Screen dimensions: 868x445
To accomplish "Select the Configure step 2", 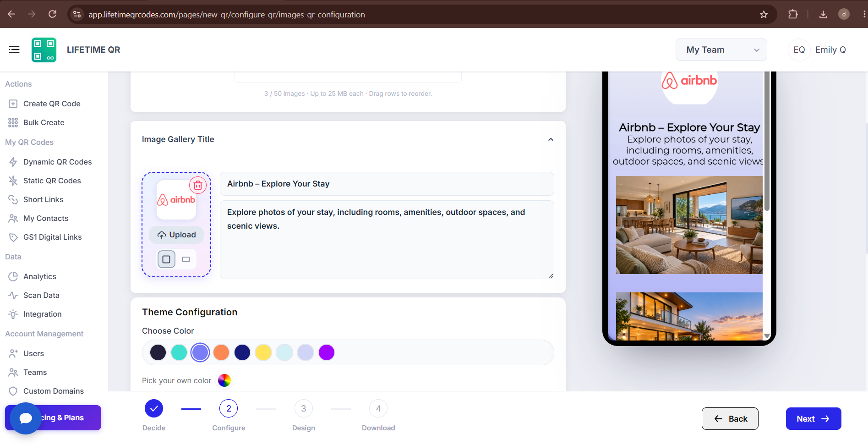I will tap(229, 408).
